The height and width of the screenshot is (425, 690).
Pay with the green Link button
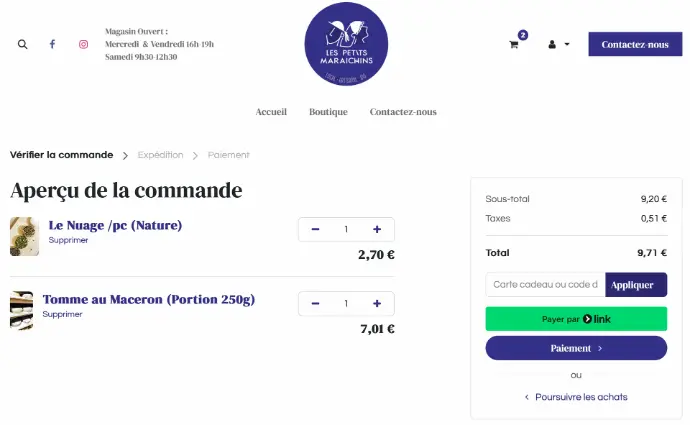click(576, 319)
